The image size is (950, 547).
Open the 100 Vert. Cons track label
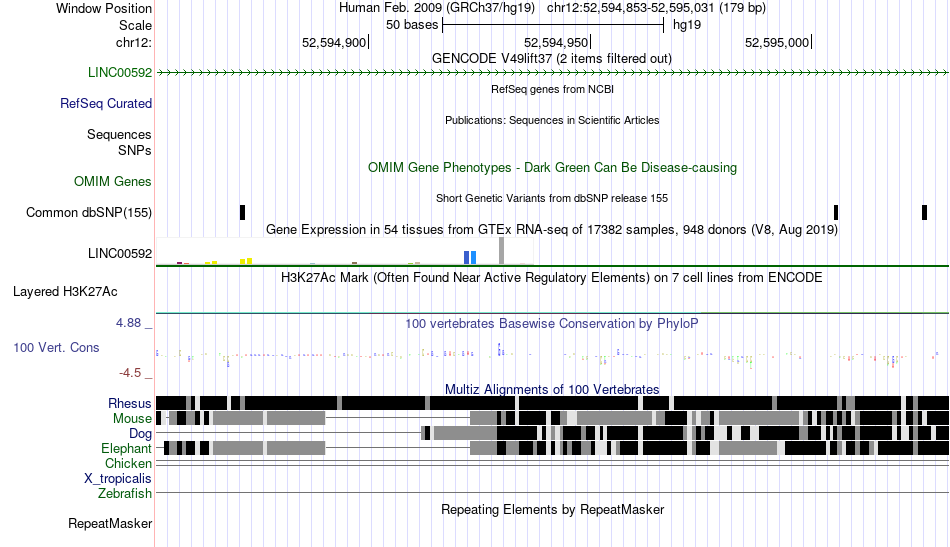tap(56, 348)
